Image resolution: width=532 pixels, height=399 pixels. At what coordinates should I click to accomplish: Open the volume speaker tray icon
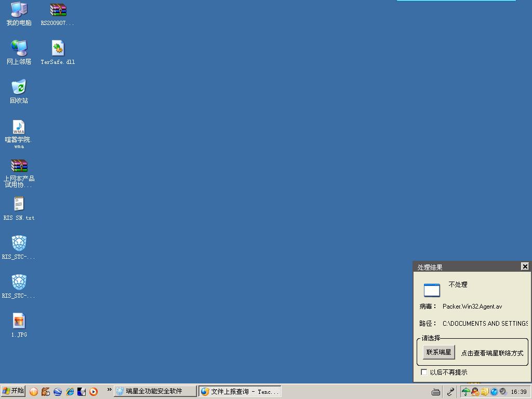pos(503,392)
